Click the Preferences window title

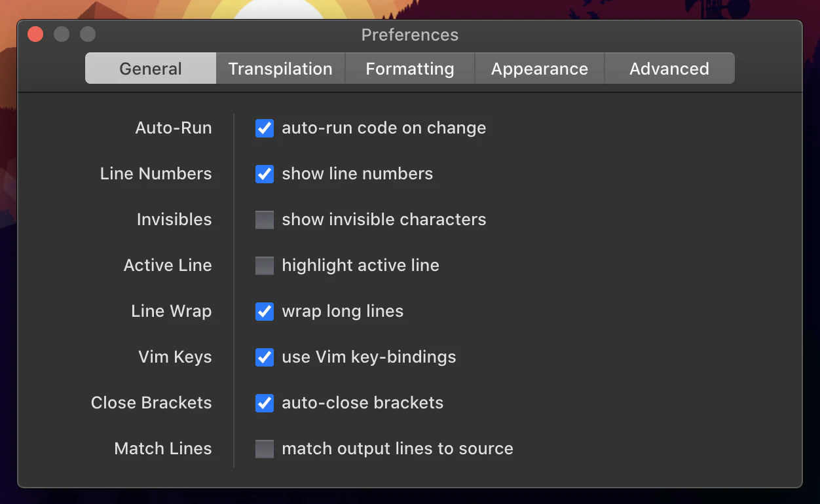click(410, 35)
